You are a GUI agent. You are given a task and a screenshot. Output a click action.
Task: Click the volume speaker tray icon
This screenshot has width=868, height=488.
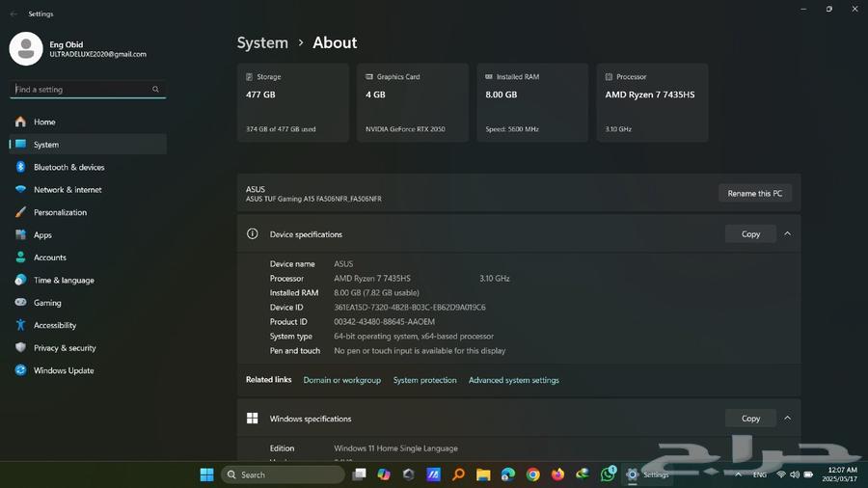(795, 474)
